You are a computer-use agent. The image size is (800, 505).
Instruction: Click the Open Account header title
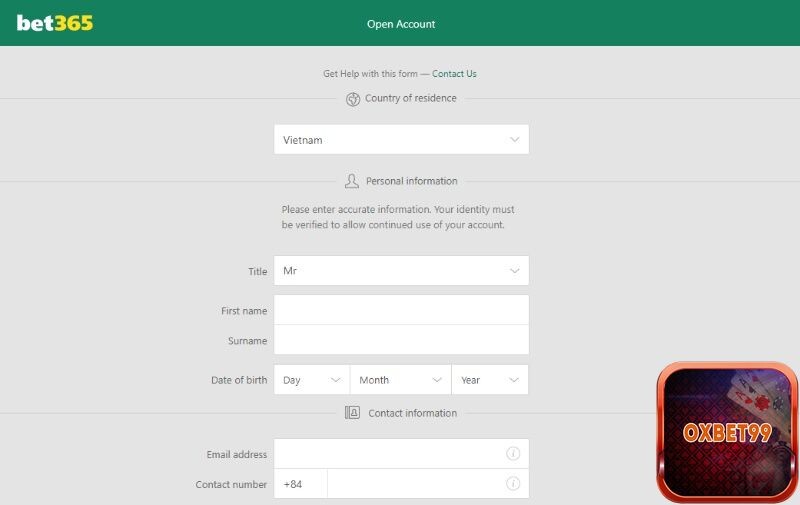click(x=401, y=24)
